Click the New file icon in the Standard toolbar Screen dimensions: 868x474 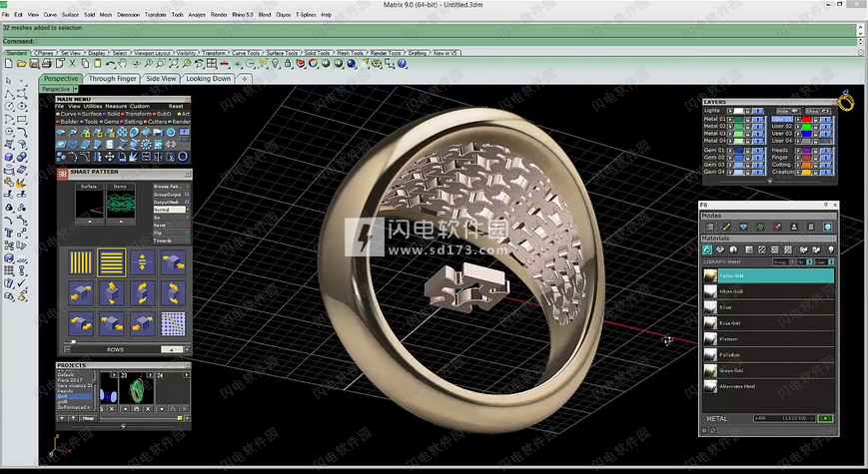(x=8, y=64)
